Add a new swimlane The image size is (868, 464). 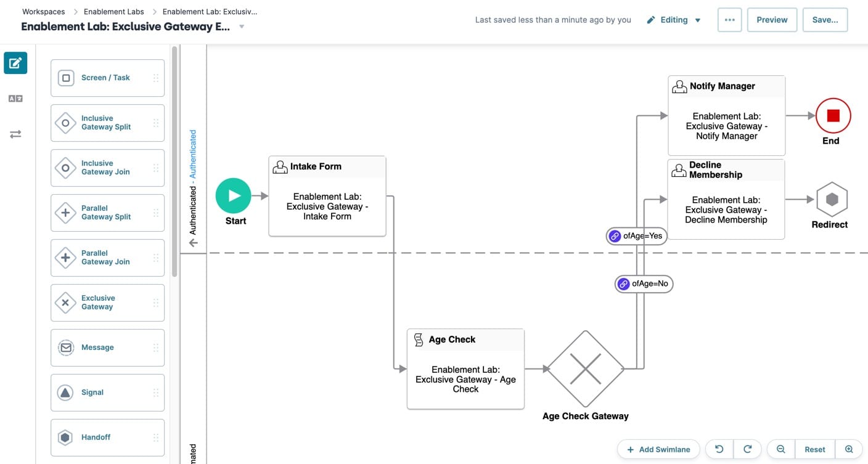click(x=658, y=449)
